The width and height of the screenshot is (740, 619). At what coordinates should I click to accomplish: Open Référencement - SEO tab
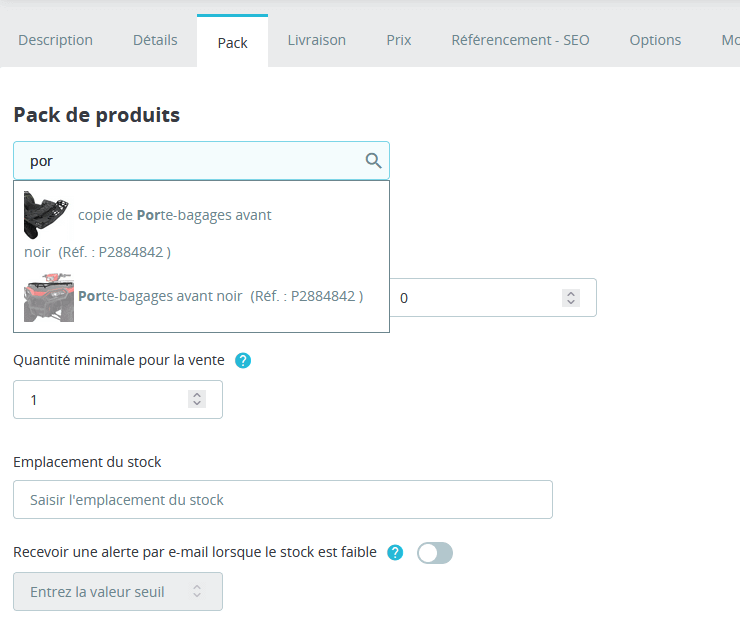pos(520,40)
